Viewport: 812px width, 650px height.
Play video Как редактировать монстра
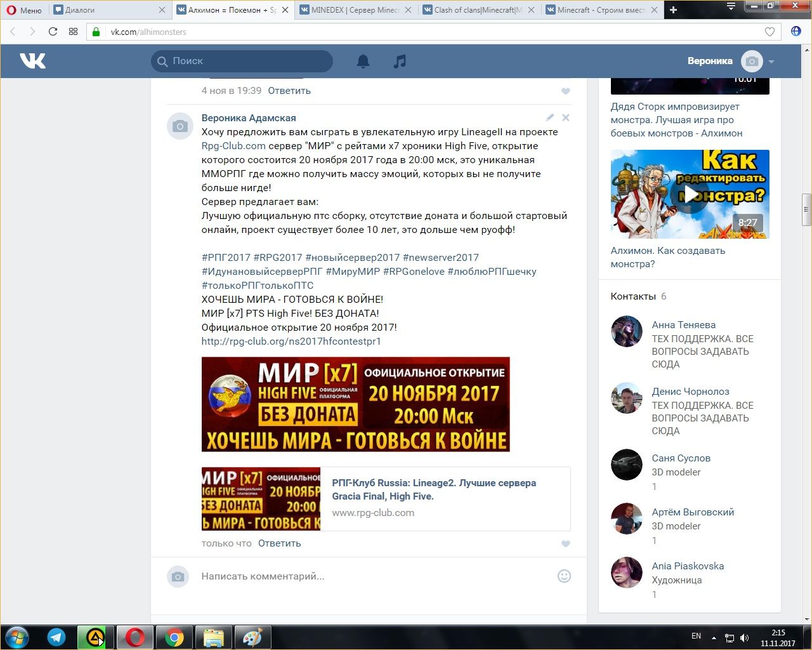690,194
